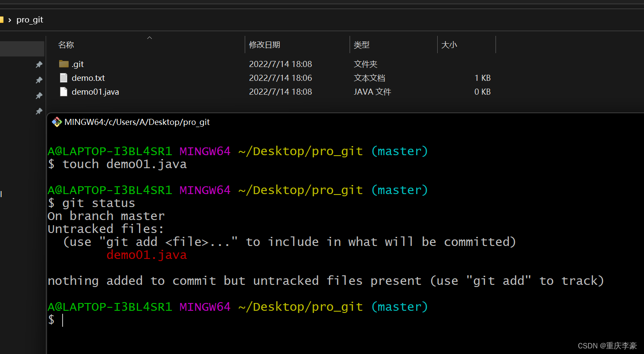Click the 1 KB size cell
Screen dimensions: 644x354
[x=483, y=78]
